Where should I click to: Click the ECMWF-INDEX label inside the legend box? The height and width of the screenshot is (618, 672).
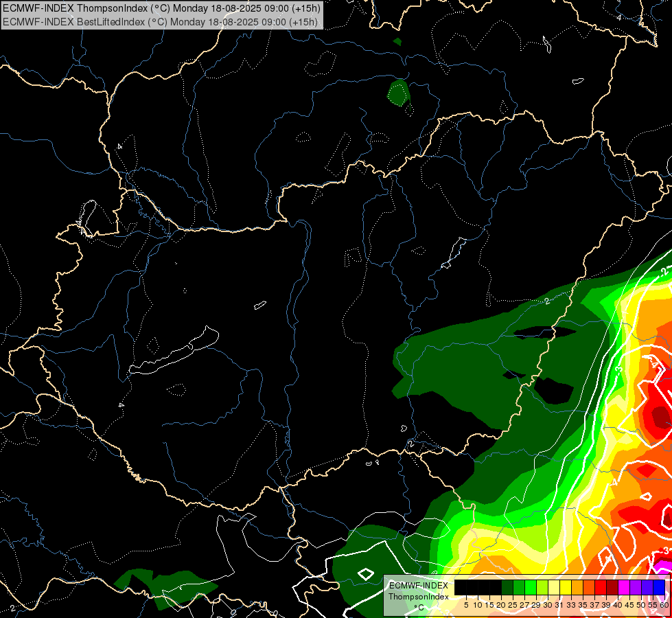point(418,586)
